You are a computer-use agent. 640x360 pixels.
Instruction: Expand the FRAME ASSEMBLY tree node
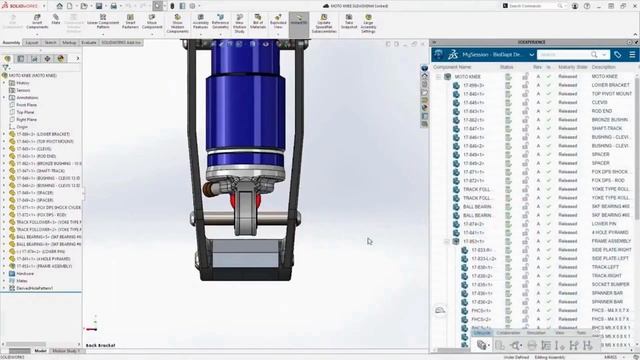click(x=4, y=266)
